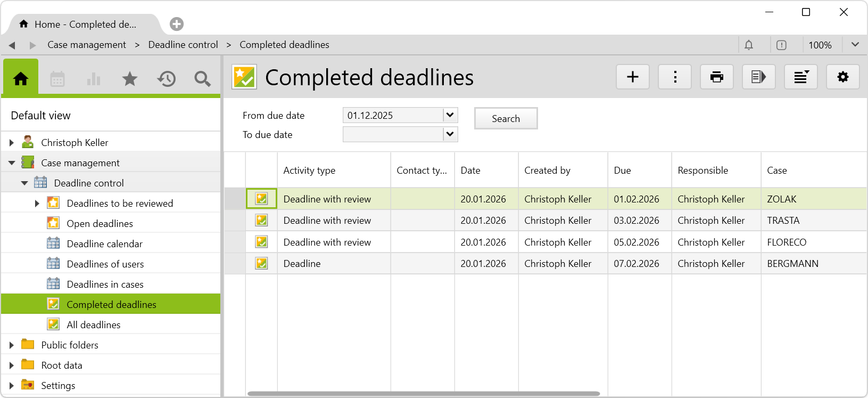
Task: Open the calendar icon in sidebar toolbar
Action: [x=57, y=79]
